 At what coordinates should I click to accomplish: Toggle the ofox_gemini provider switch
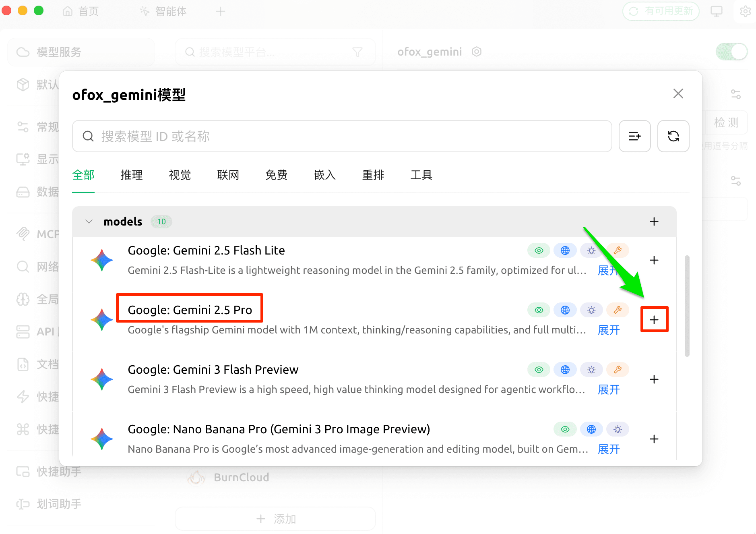(731, 52)
